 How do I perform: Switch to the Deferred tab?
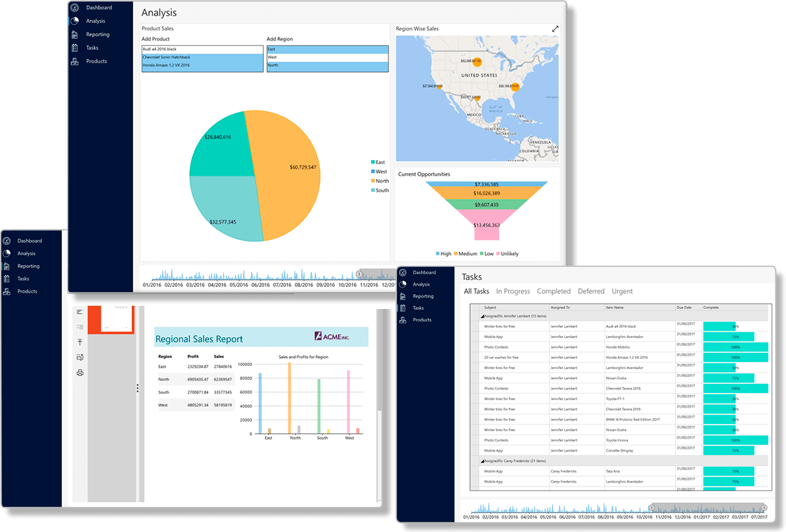591,292
